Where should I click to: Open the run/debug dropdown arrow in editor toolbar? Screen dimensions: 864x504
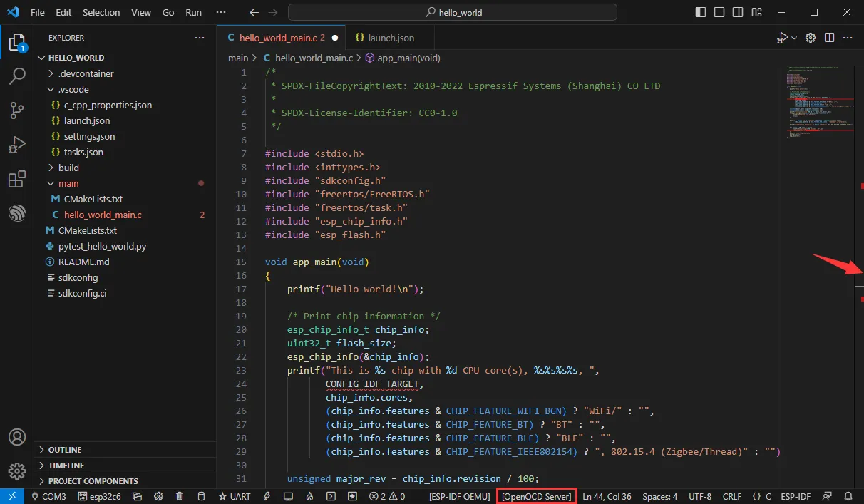pyautogui.click(x=794, y=38)
